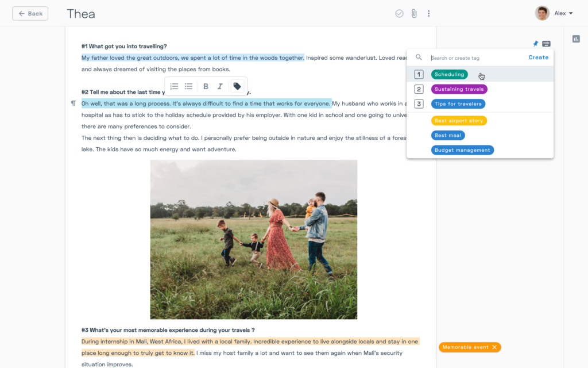Image resolution: width=588 pixels, height=368 pixels.
Task: Remove the Memorable event tag via X
Action: point(494,347)
